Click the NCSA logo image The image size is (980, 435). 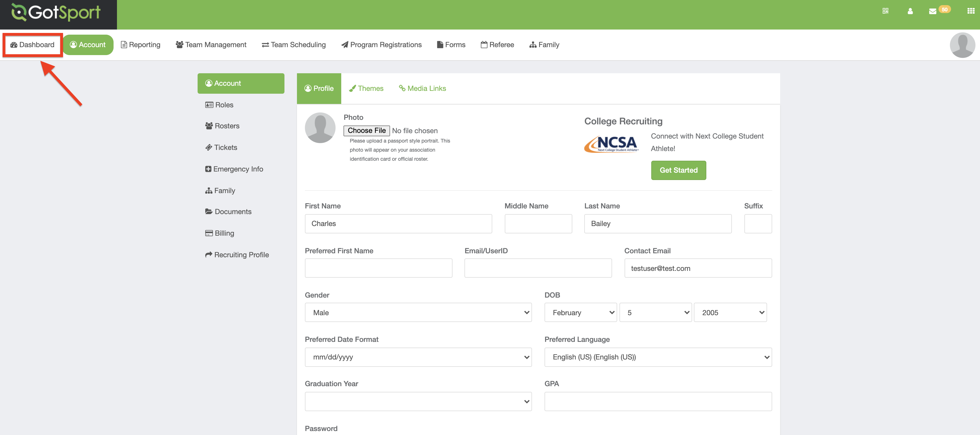[611, 144]
